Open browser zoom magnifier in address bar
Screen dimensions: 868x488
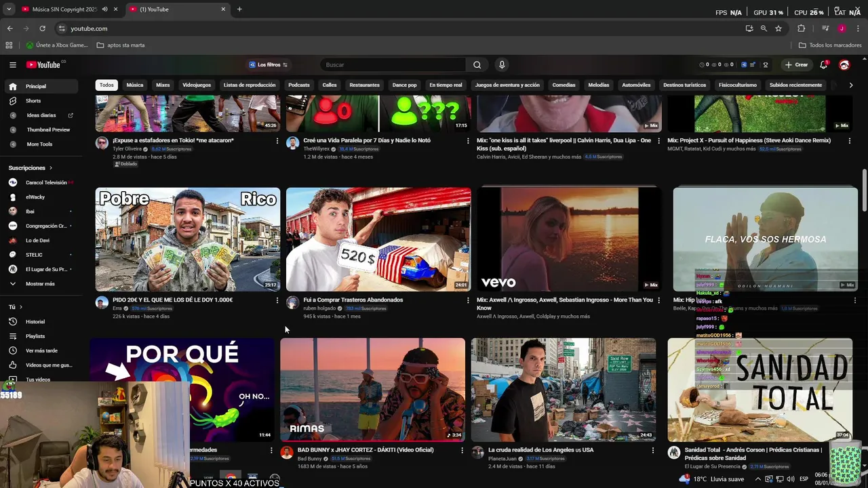pyautogui.click(x=764, y=28)
